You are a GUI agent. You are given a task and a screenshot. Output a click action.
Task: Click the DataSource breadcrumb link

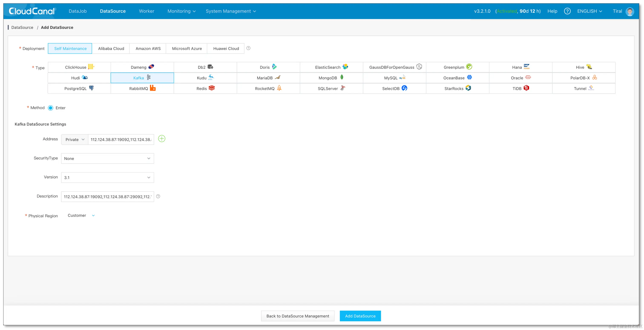22,27
